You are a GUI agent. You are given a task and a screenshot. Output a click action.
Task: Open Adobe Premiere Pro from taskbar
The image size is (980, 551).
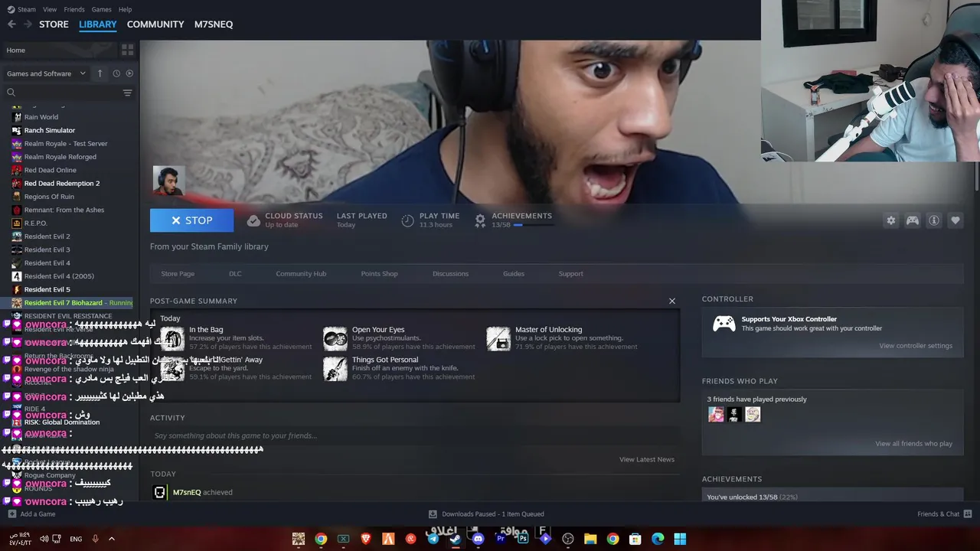point(501,539)
